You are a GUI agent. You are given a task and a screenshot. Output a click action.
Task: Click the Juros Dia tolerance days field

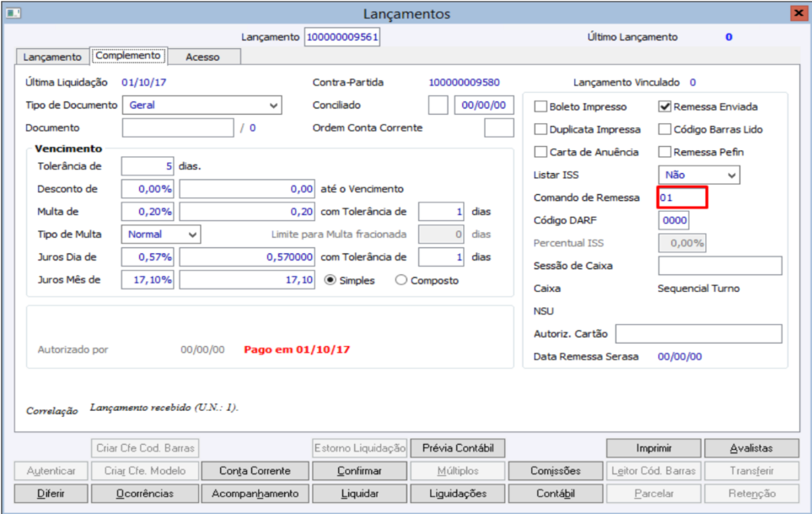(441, 257)
